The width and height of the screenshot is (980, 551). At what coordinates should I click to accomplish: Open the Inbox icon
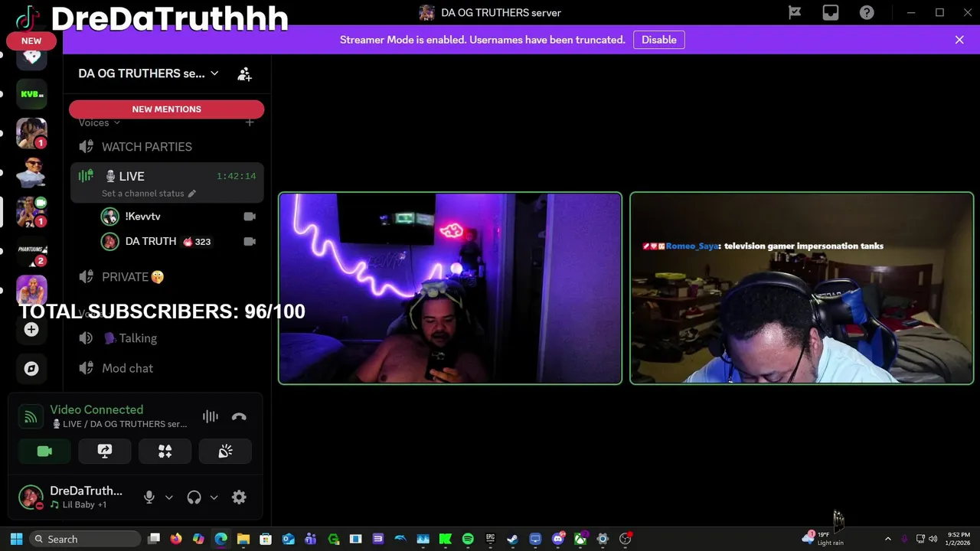(x=831, y=12)
